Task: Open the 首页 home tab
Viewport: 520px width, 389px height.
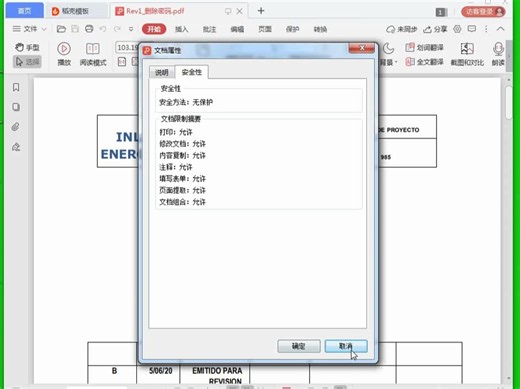Action: point(24,11)
